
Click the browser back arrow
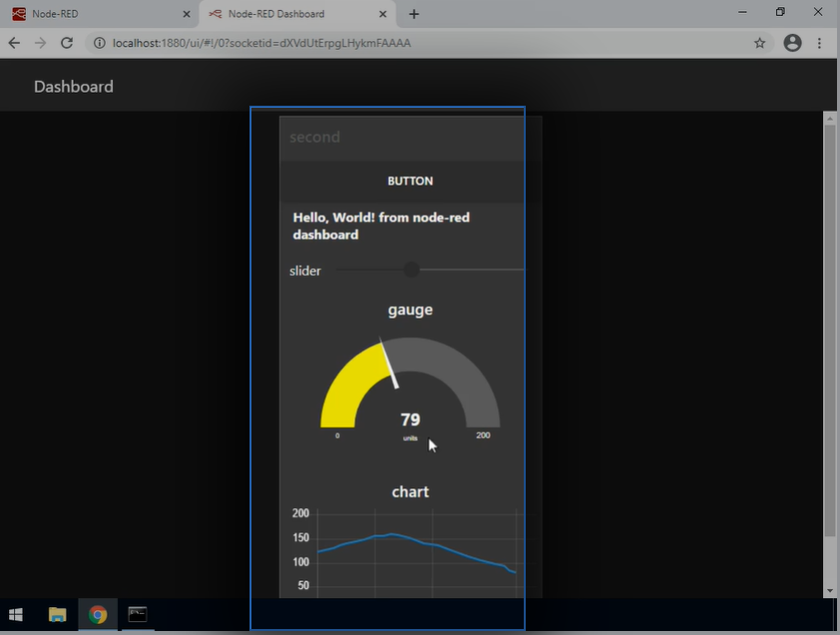pyautogui.click(x=14, y=43)
